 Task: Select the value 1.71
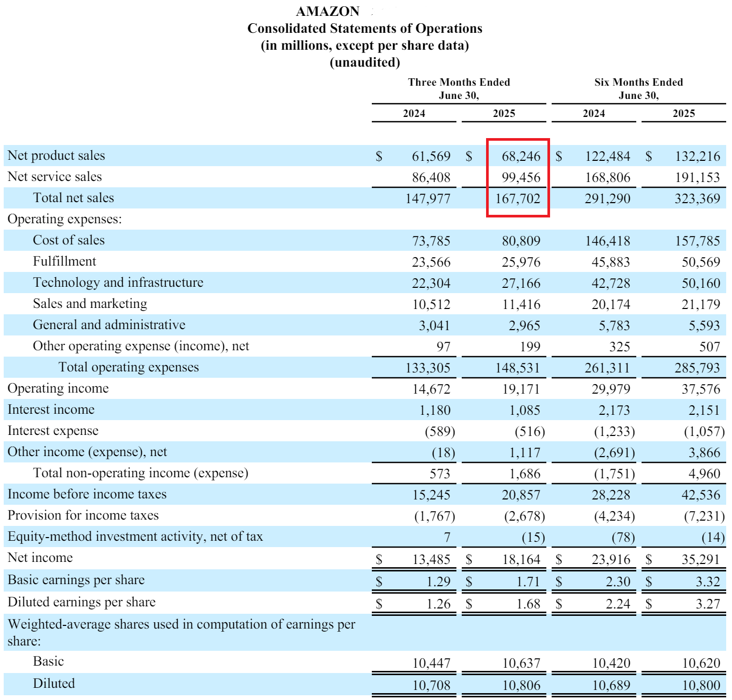coord(528,581)
